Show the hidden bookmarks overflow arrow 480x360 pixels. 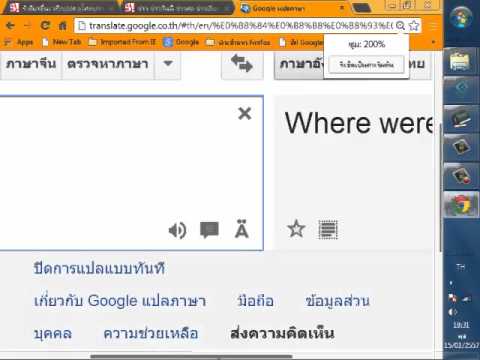[433, 42]
